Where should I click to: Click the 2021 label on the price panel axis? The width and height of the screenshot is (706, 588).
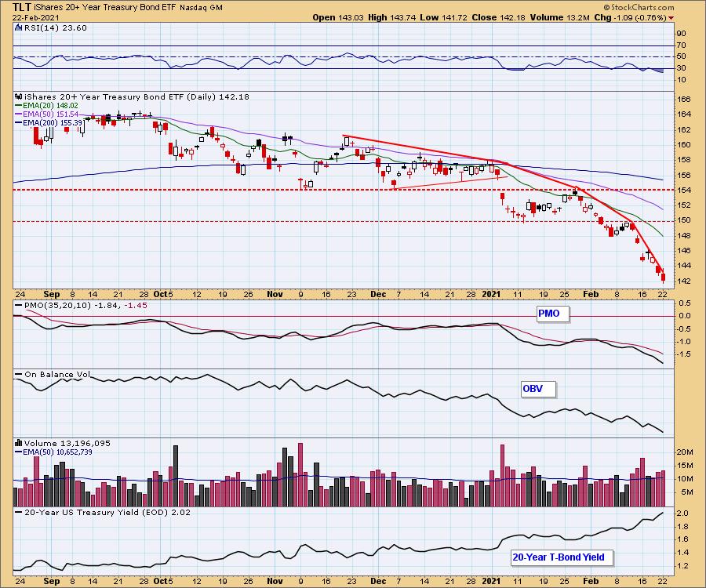(491, 294)
